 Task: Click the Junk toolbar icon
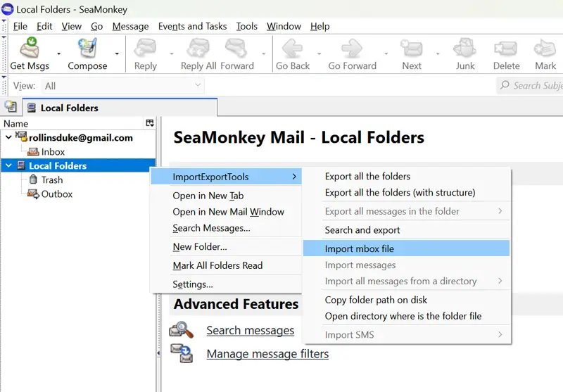[x=465, y=49]
